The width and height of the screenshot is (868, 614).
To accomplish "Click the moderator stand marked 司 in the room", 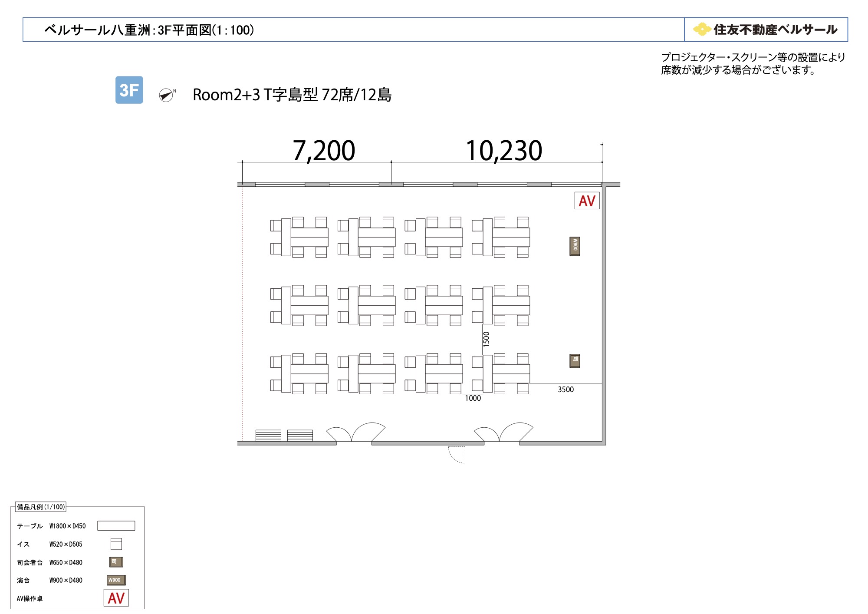I will pyautogui.click(x=575, y=361).
